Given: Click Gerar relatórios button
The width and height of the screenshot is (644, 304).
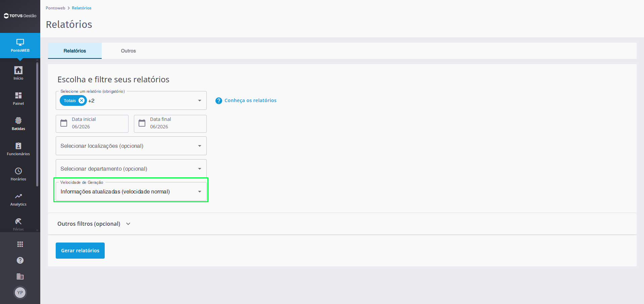Looking at the screenshot, I should (80, 251).
